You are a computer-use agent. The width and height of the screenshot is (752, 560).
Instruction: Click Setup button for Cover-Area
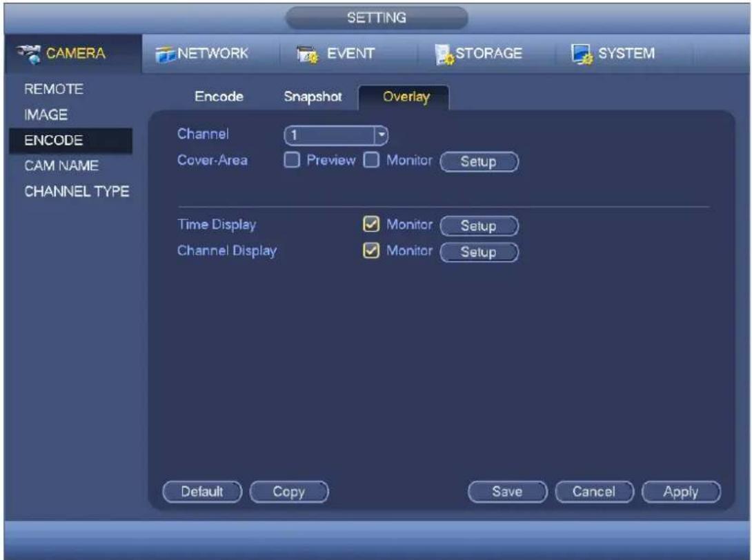click(479, 161)
